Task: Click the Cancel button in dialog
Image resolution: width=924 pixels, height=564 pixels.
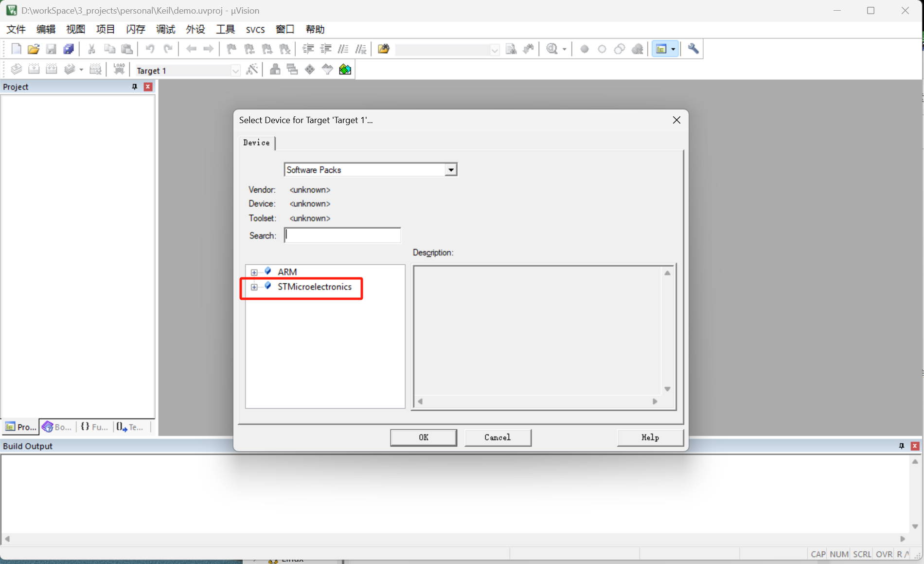Action: coord(497,437)
